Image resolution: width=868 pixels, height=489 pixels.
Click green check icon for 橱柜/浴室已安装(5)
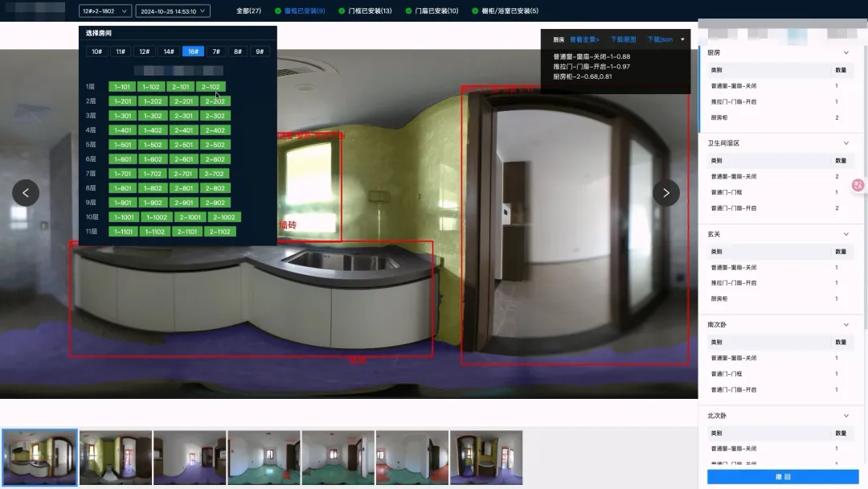[x=474, y=11]
